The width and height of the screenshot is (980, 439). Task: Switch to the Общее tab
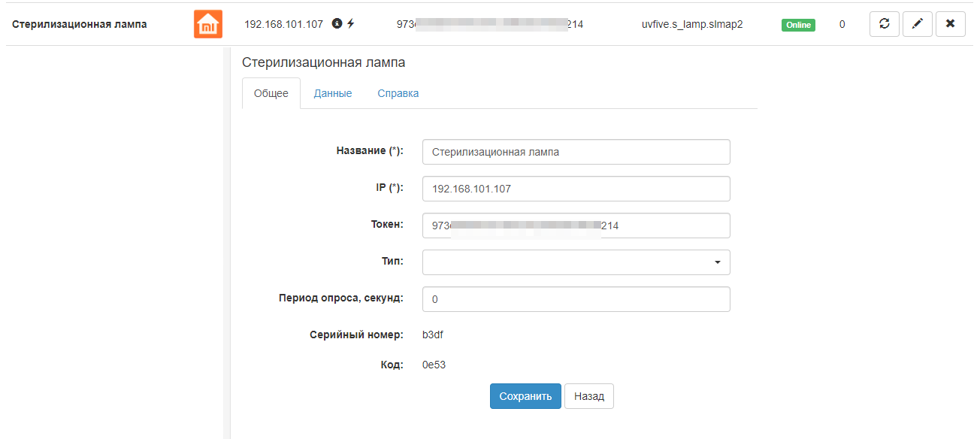point(271,94)
